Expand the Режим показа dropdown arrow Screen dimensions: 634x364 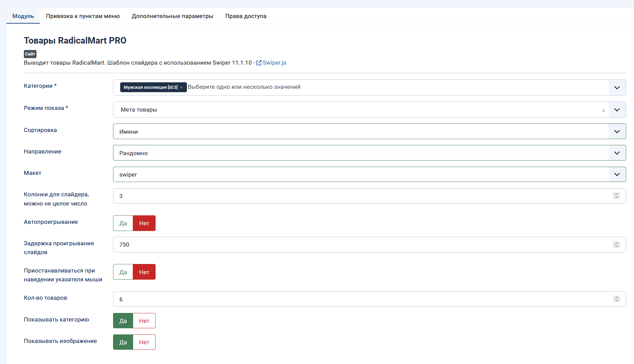(617, 110)
